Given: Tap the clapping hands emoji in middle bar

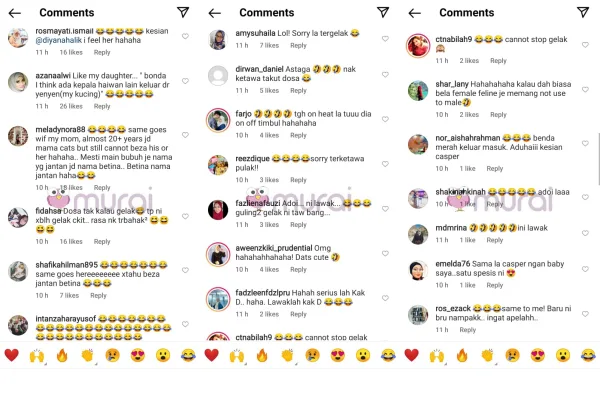Looking at the screenshot, I should [287, 356].
